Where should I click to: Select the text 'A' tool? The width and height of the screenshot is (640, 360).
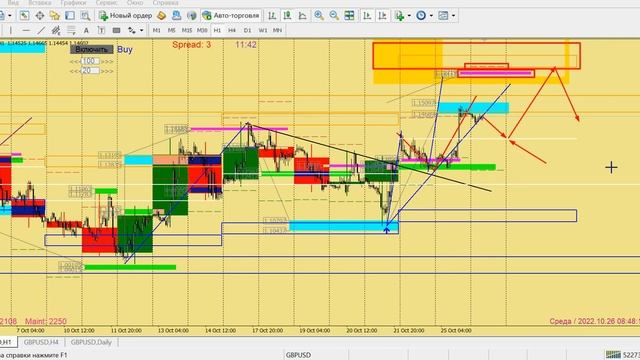pos(86,30)
